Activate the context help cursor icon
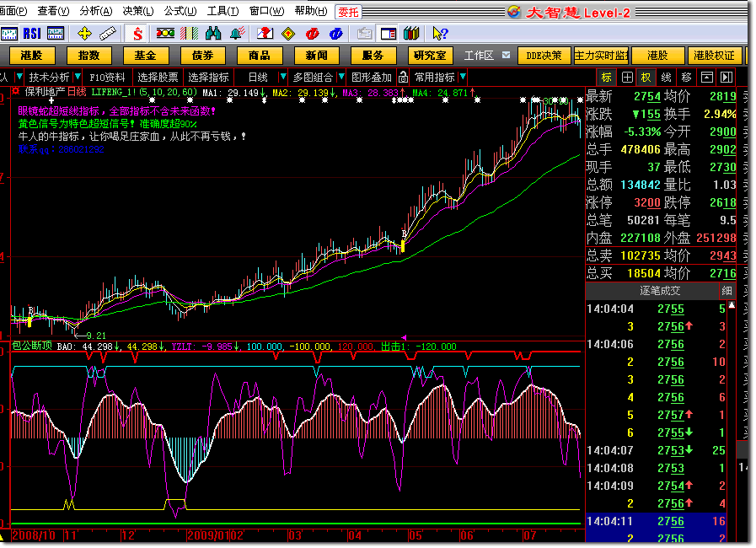Screen dimensions: 756x548 pyautogui.click(x=440, y=33)
